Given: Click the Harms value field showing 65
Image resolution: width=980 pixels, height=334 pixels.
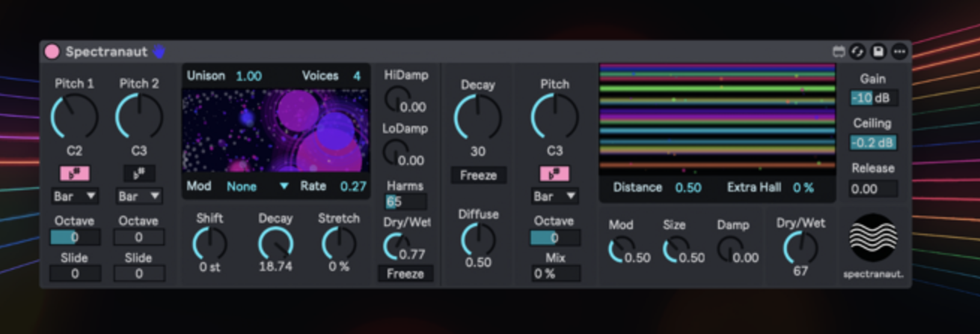Looking at the screenshot, I should [x=405, y=201].
